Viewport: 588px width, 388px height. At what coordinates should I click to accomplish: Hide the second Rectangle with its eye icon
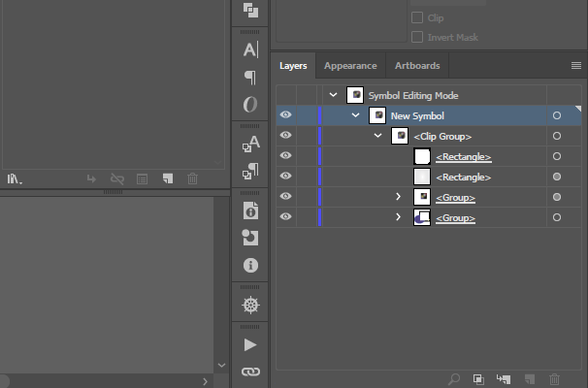click(x=285, y=176)
